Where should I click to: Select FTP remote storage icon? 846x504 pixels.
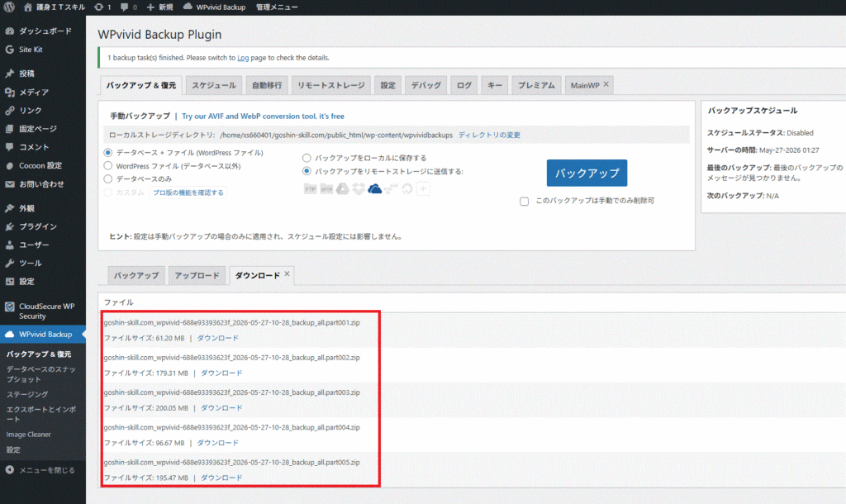click(x=310, y=189)
